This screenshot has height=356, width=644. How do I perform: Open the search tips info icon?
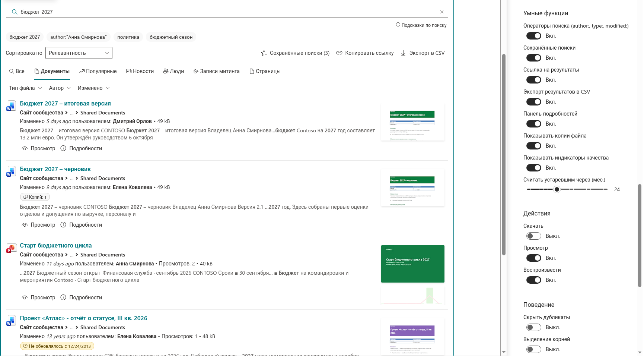398,25
